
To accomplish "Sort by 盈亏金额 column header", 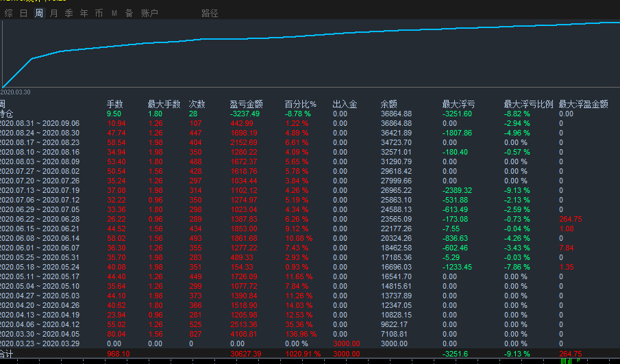I will [x=246, y=104].
